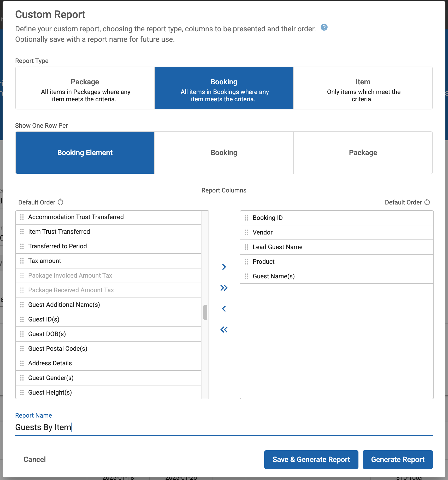Select Guest Postal Code(s) in available columns
448x480 pixels.
tap(58, 349)
